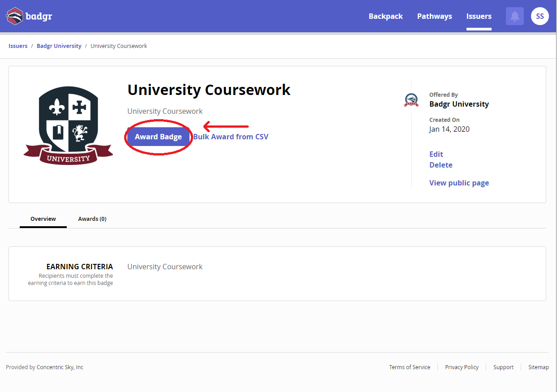Click the description text under the title
The height and width of the screenshot is (392, 557).
point(165,111)
